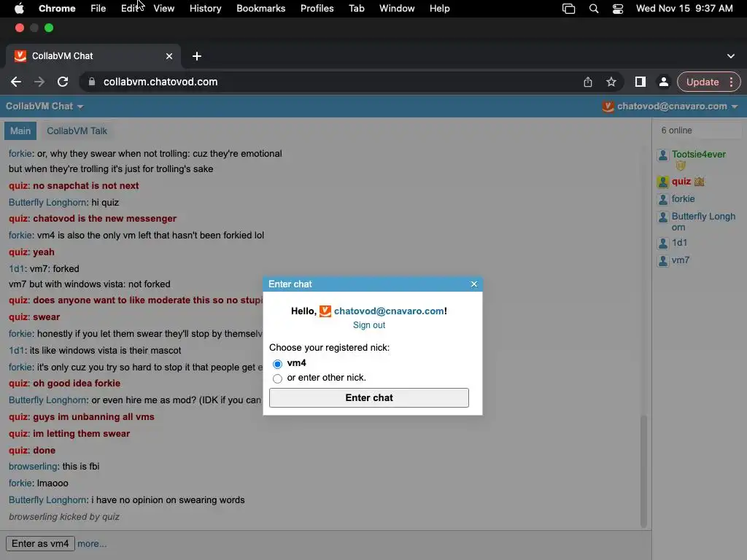
Task: Click the chat messages scrollbar thumb
Action: tap(643, 472)
